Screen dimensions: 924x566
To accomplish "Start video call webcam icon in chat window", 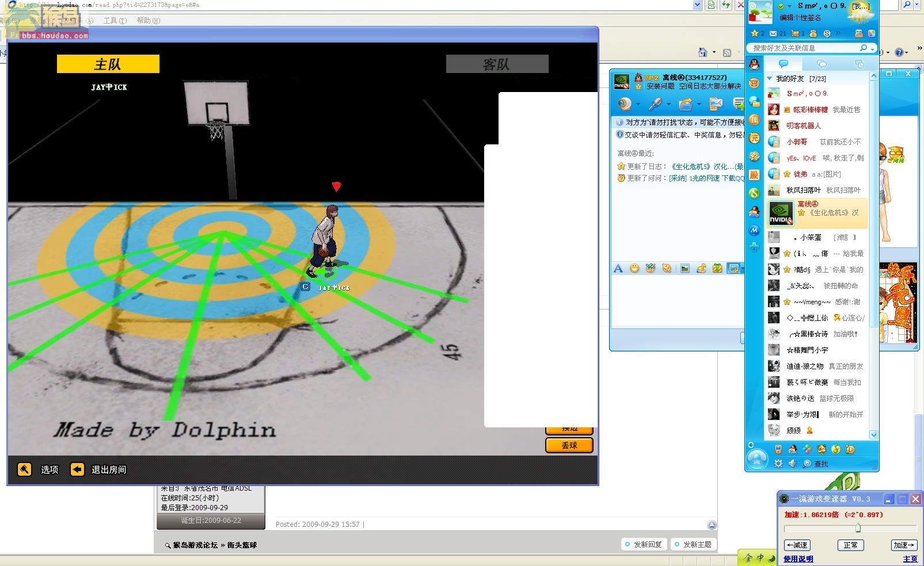I will click(x=624, y=104).
